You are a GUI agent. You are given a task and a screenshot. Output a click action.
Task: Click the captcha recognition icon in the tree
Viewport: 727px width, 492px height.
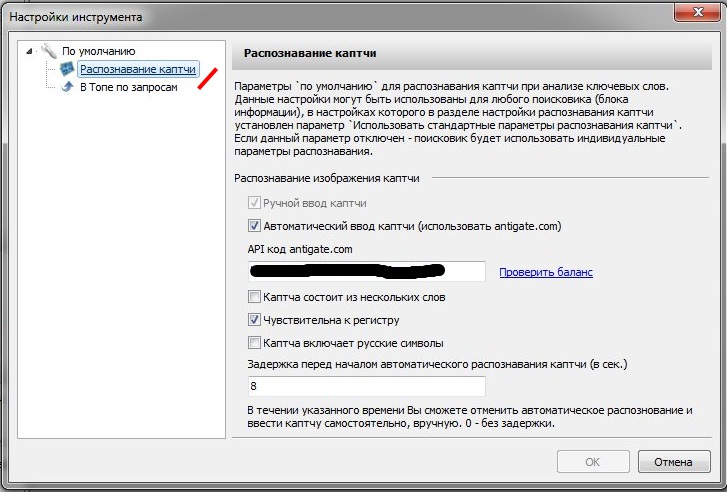[x=68, y=69]
